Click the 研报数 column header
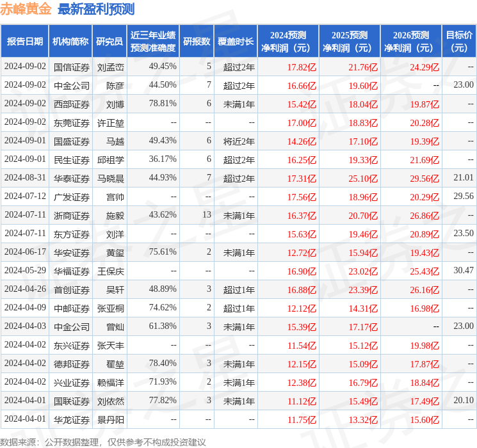 197,42
